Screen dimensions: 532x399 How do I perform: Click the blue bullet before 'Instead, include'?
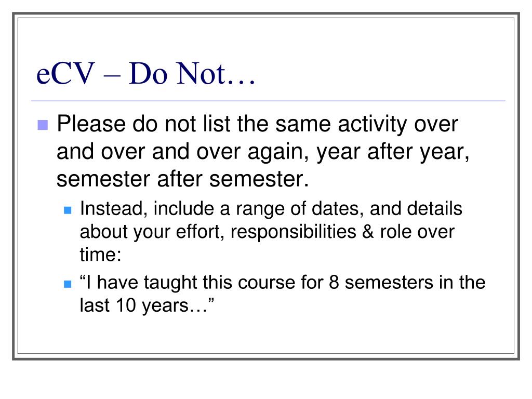coord(68,210)
